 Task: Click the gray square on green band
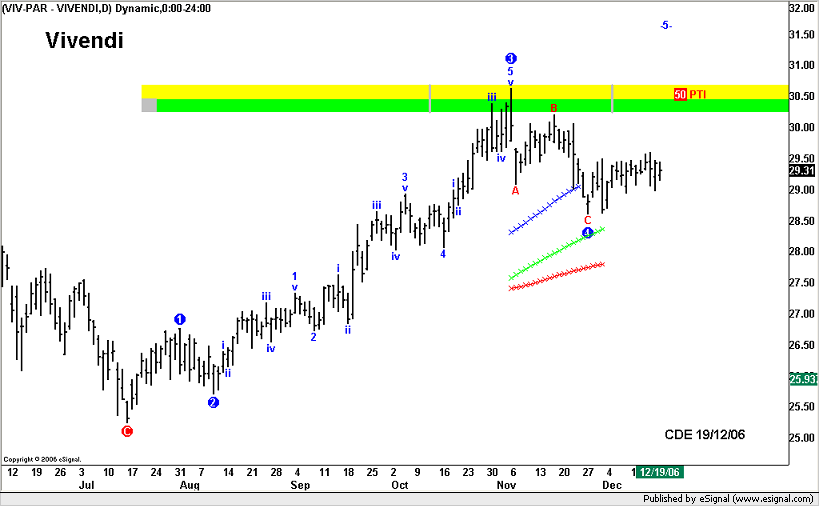click(149, 105)
